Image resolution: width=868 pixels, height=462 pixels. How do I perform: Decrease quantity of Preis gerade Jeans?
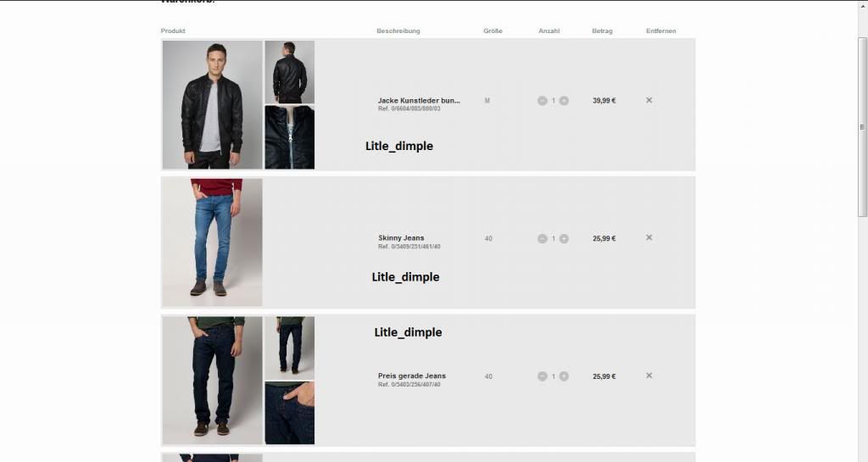[542, 376]
